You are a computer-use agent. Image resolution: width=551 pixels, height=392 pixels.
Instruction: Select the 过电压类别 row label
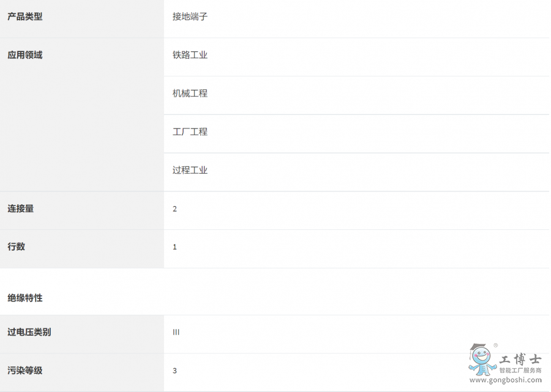[29, 332]
